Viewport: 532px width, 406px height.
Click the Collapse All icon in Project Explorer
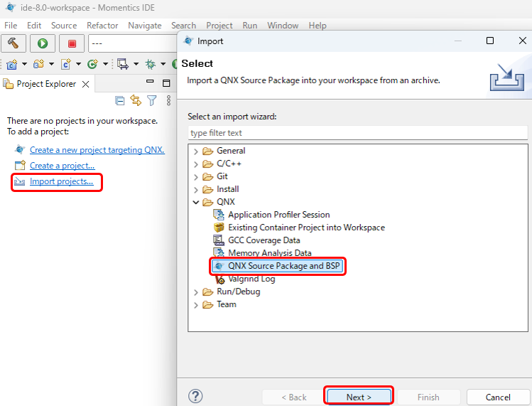(x=120, y=100)
